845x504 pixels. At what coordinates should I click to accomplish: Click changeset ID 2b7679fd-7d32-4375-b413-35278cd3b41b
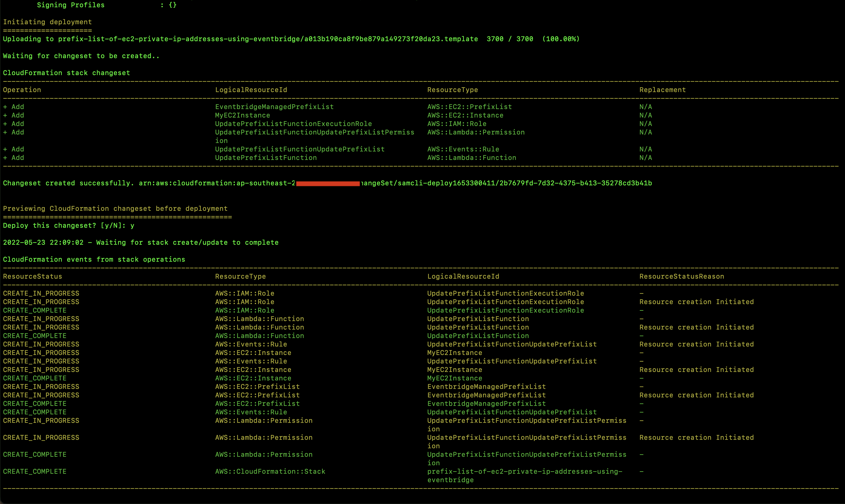576,183
